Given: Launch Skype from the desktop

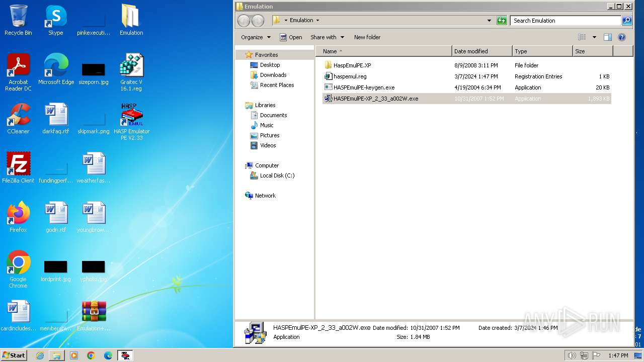Looking at the screenshot, I should point(56,20).
